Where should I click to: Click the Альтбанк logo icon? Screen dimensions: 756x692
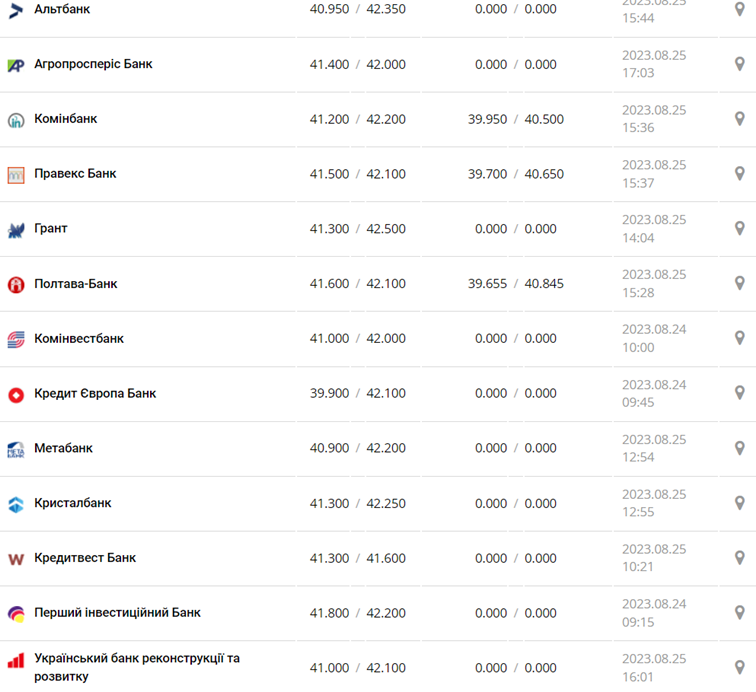pos(16,10)
